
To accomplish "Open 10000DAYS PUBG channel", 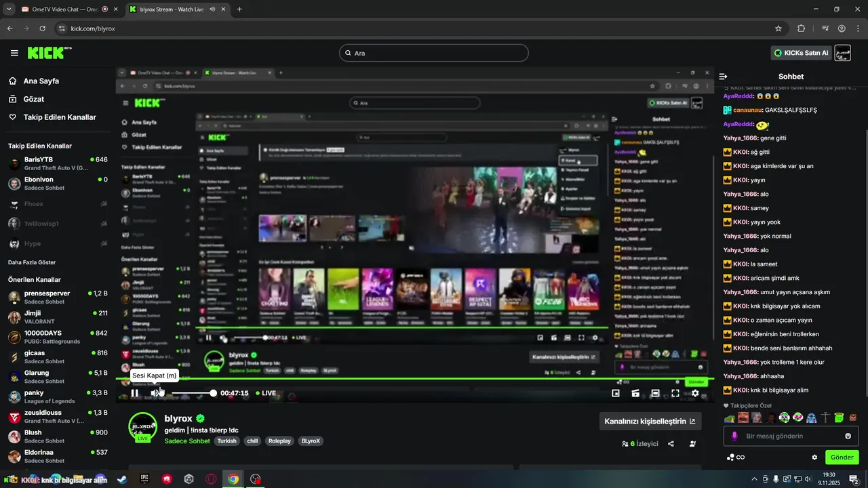I will click(58, 337).
